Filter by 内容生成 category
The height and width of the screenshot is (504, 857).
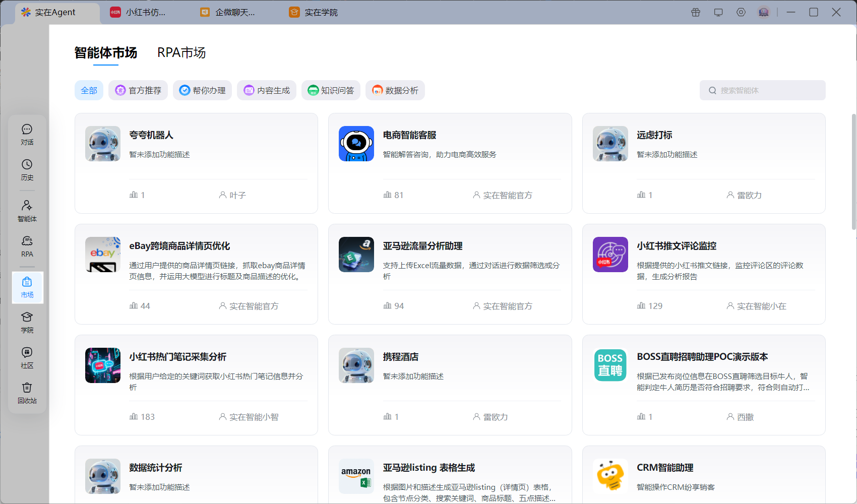[x=267, y=90]
